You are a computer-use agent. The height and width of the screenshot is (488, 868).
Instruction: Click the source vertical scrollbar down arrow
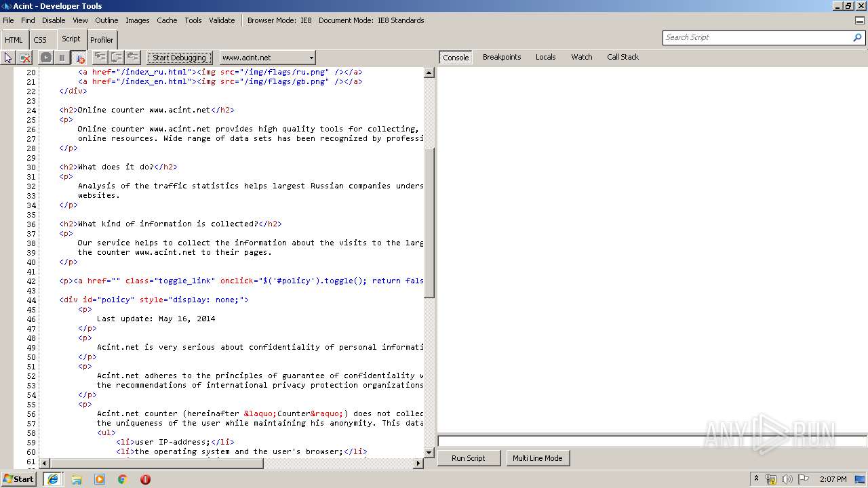click(x=429, y=452)
